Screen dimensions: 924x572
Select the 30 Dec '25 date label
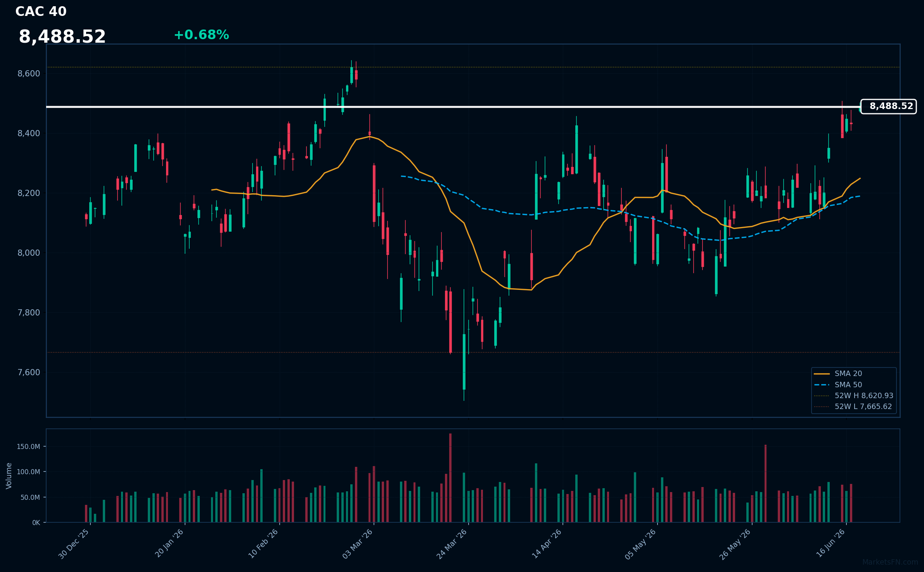click(74, 544)
